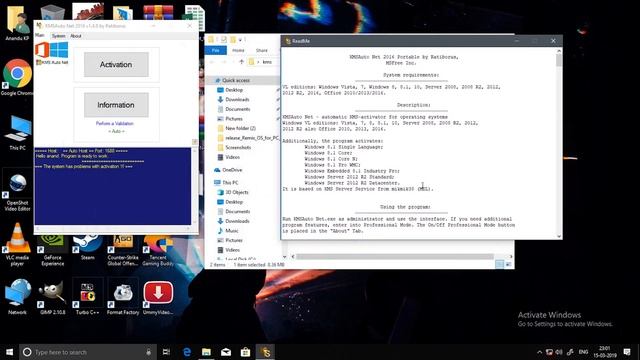Switch to KMSAuto taskbar icon
The height and width of the screenshot is (360, 640).
pyautogui.click(x=265, y=352)
